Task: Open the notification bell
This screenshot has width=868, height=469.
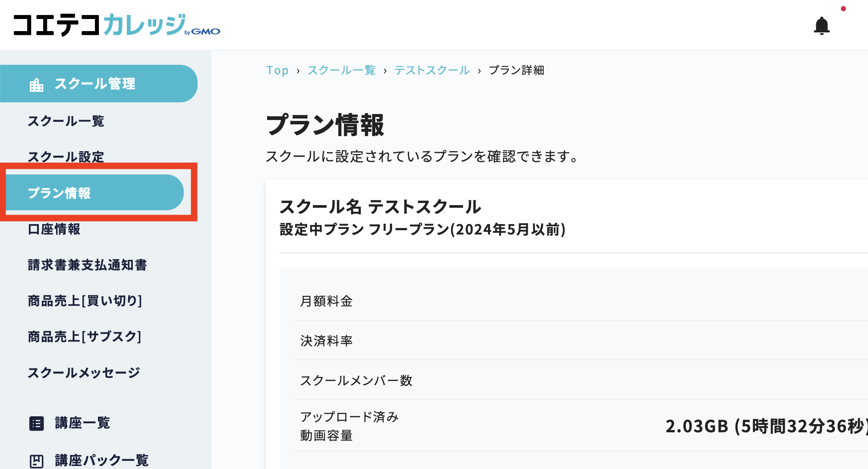Action: (822, 25)
